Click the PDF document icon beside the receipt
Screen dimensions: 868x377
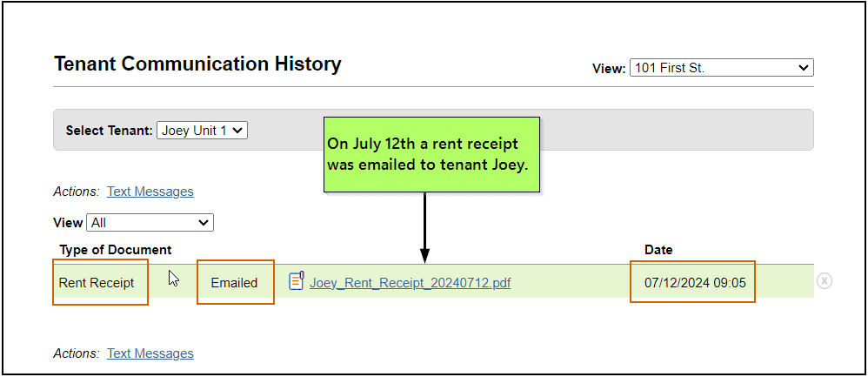click(296, 280)
